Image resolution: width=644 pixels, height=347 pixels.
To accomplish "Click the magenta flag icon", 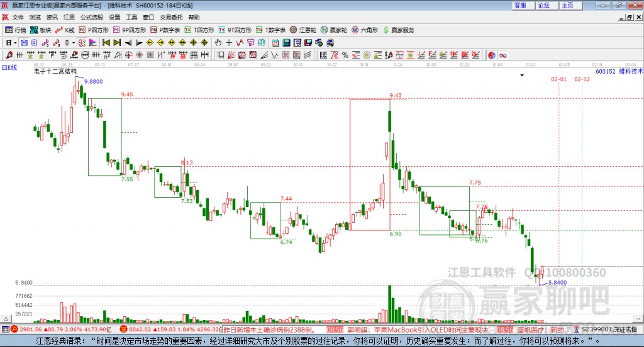I will coord(93,43).
